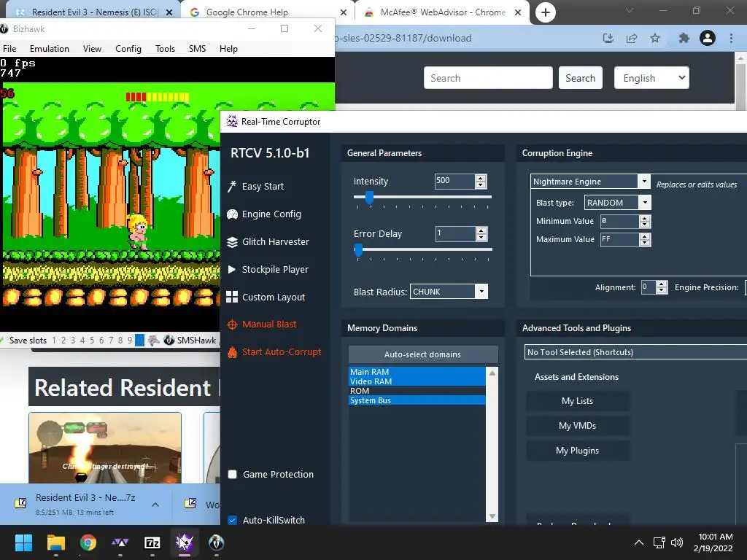Open Easy Start wand icon in RTCV
The height and width of the screenshot is (560, 747).
(x=232, y=186)
